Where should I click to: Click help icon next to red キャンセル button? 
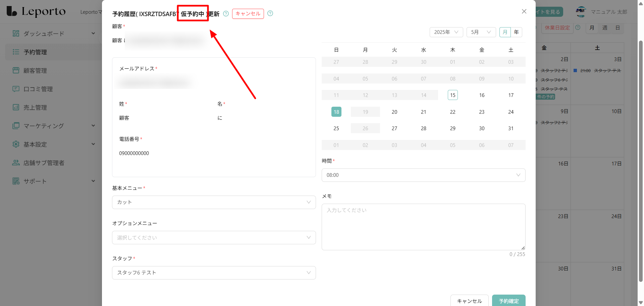click(x=270, y=13)
